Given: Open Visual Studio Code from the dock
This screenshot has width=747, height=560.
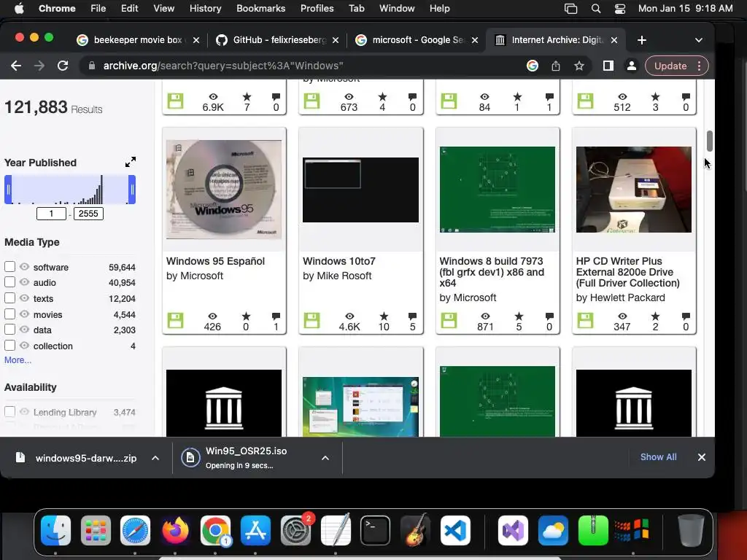Looking at the screenshot, I should [455, 530].
